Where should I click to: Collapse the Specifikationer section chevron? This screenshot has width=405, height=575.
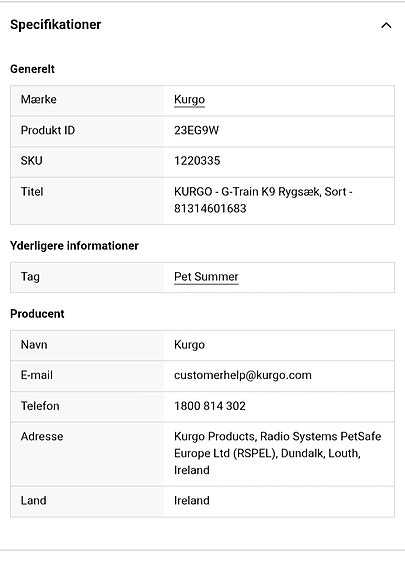(386, 25)
